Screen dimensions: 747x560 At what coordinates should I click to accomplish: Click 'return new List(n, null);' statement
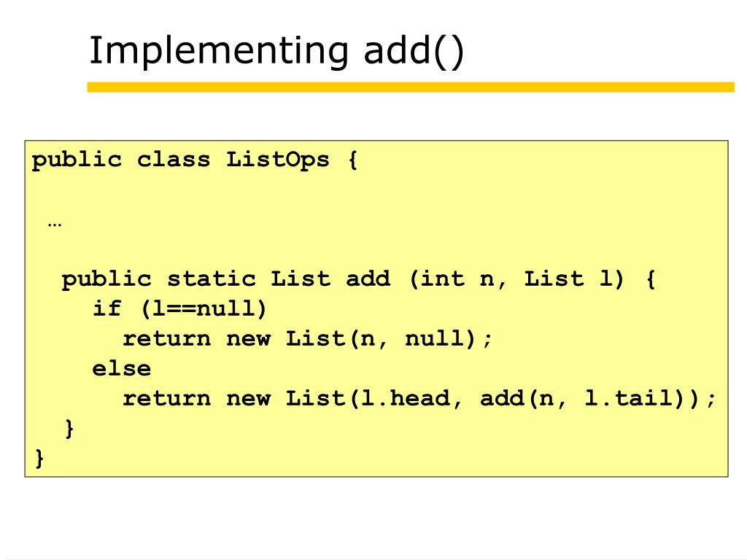(307, 339)
